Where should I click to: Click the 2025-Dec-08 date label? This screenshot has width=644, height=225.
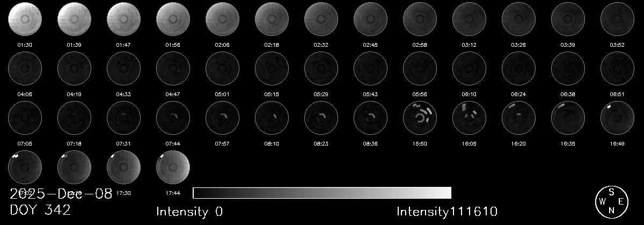(x=61, y=194)
